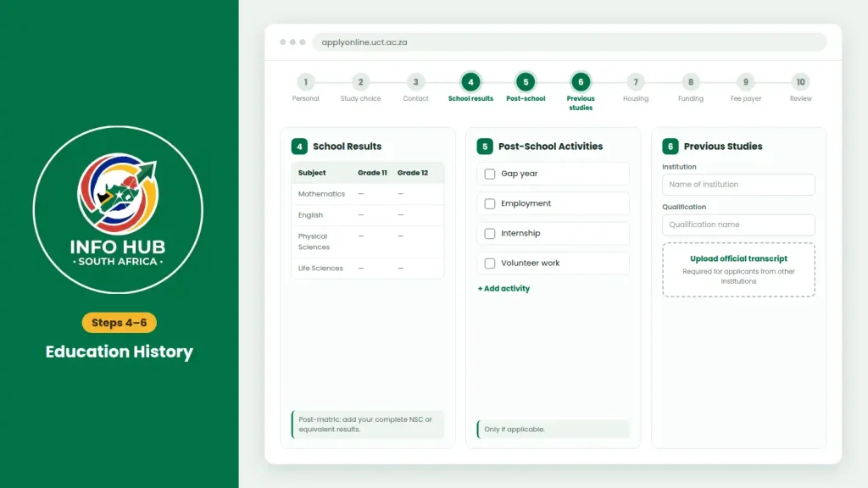
Task: Jump to step 9 Fee payer
Action: (x=746, y=82)
